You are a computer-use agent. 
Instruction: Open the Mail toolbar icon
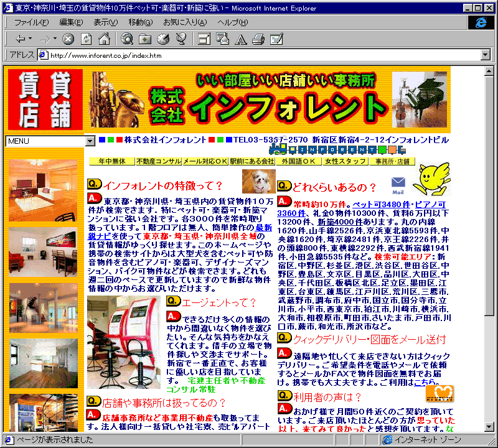pyautogui.click(x=222, y=39)
